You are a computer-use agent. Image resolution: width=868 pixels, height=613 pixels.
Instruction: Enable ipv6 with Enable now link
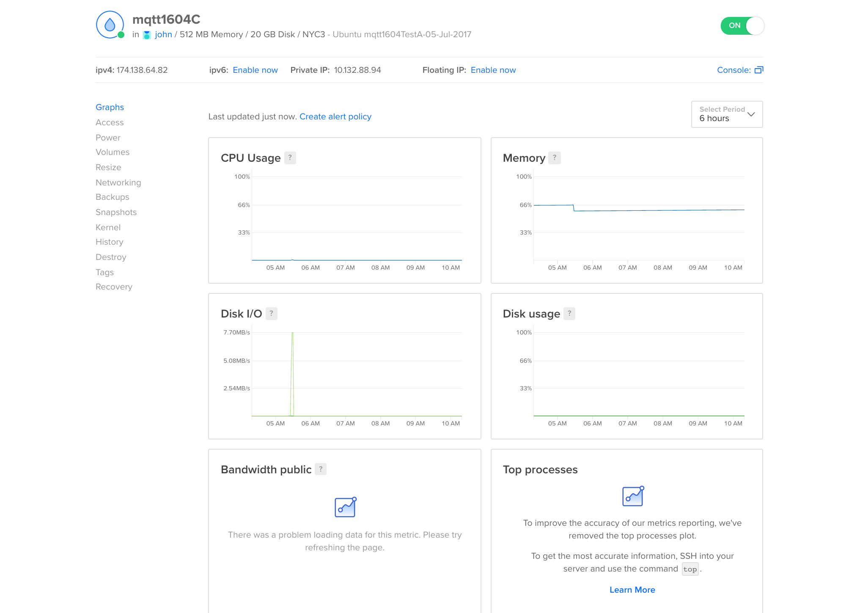click(255, 70)
